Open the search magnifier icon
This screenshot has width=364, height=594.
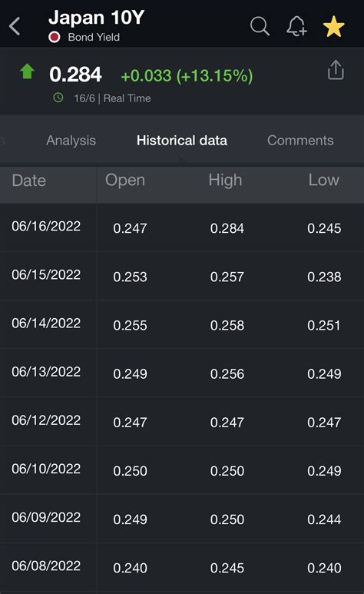click(260, 26)
